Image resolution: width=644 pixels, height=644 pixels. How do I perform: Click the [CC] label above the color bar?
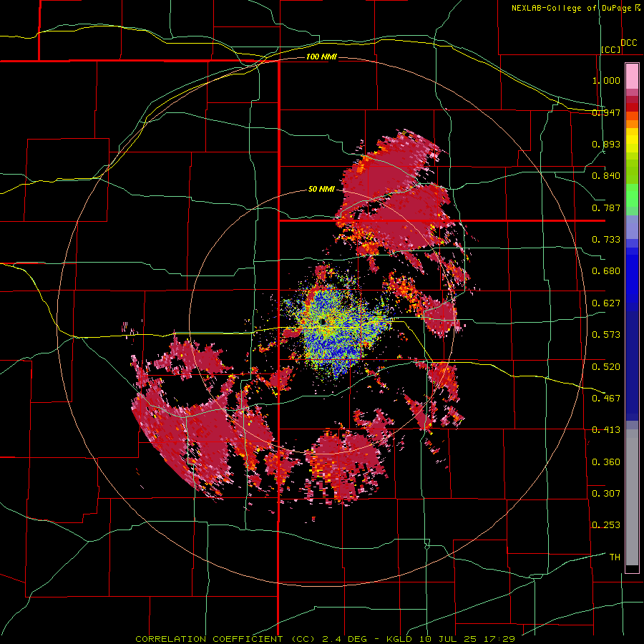pyautogui.click(x=611, y=49)
